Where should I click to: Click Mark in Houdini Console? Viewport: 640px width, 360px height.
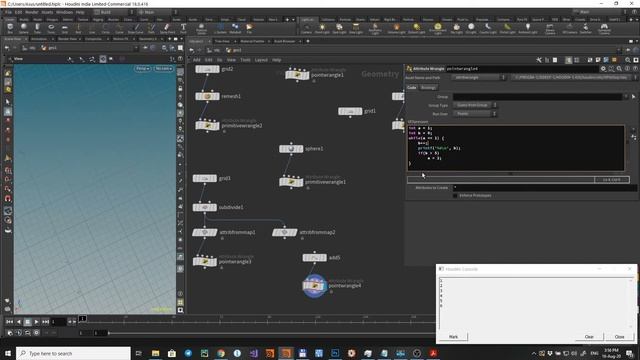tap(453, 337)
